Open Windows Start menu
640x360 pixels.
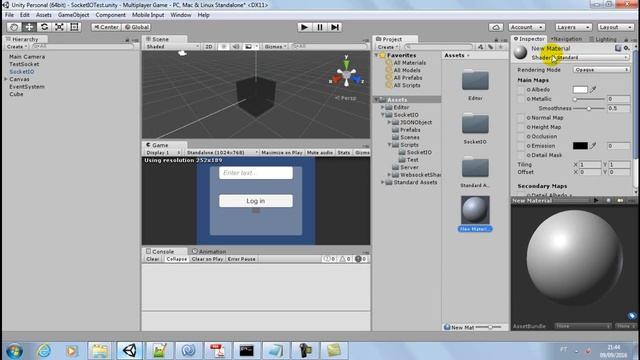click(x=14, y=351)
